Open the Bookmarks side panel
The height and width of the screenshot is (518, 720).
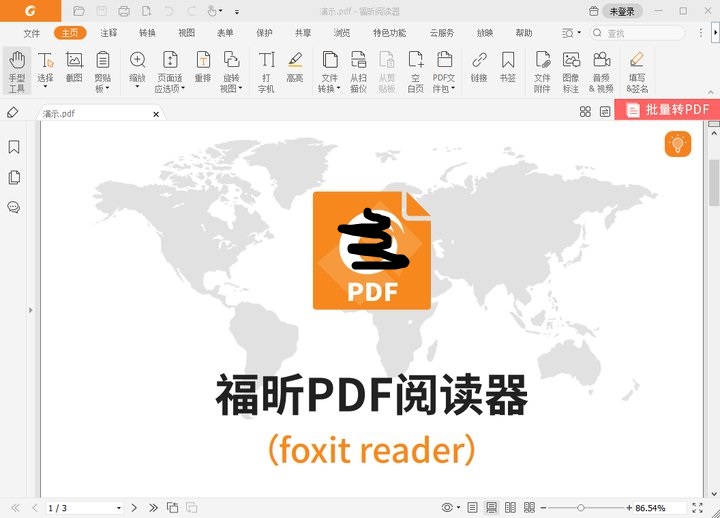coord(14,147)
